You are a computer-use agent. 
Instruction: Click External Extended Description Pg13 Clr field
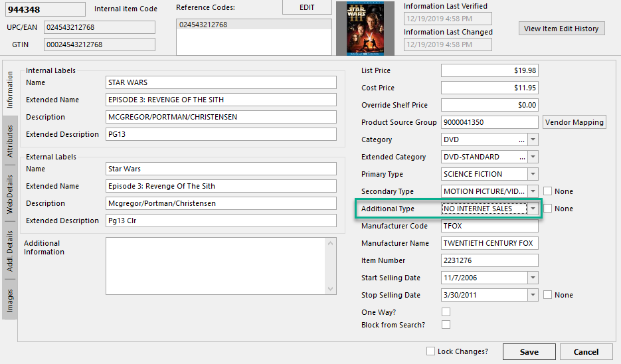(x=221, y=221)
